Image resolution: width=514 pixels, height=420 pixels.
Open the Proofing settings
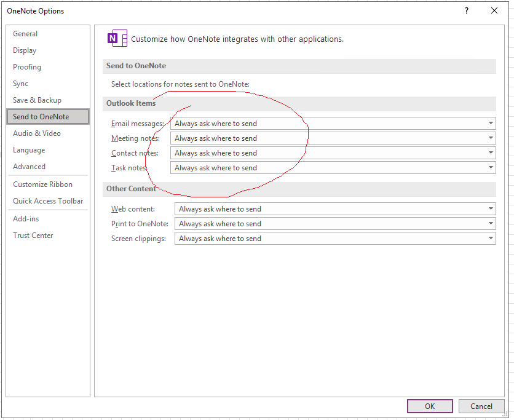26,66
